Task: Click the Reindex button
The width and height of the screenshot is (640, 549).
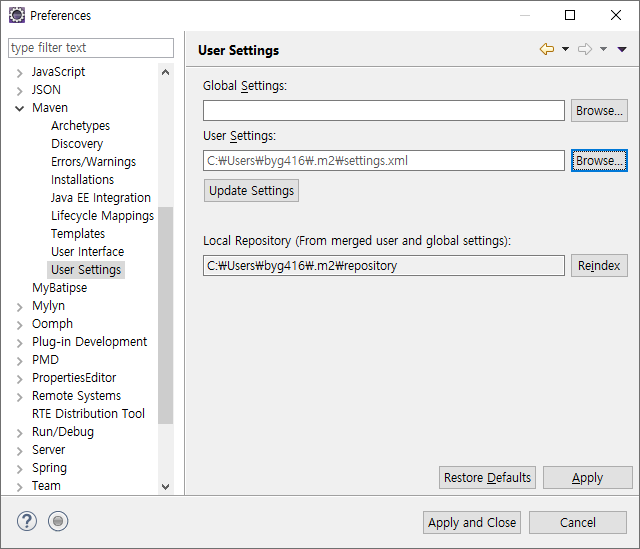Action: (599, 266)
